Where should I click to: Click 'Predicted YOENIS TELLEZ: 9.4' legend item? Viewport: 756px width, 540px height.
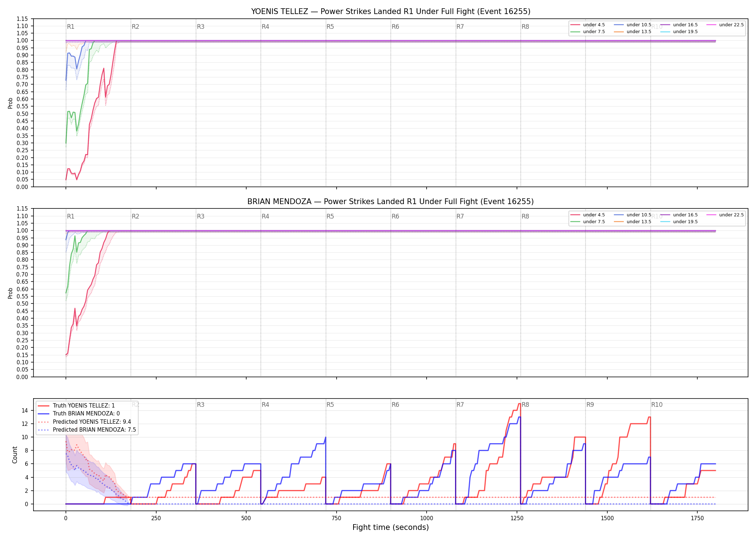click(84, 422)
